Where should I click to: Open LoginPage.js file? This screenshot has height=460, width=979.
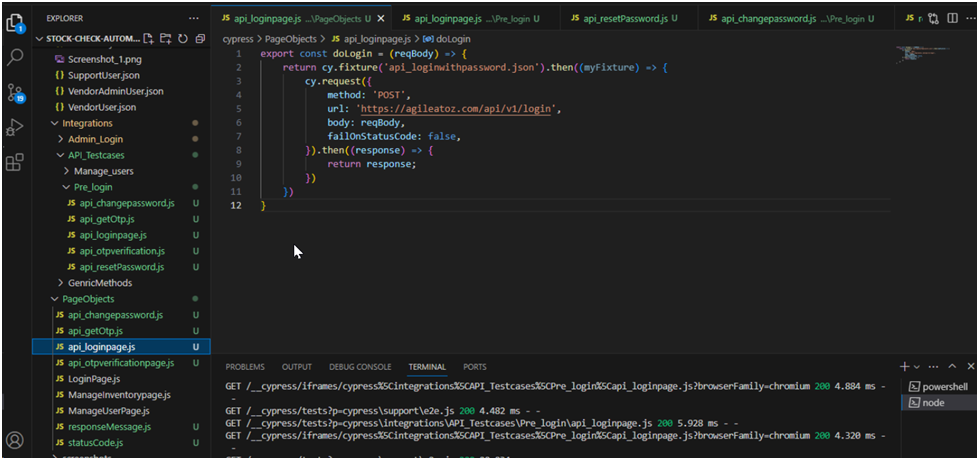click(121, 379)
